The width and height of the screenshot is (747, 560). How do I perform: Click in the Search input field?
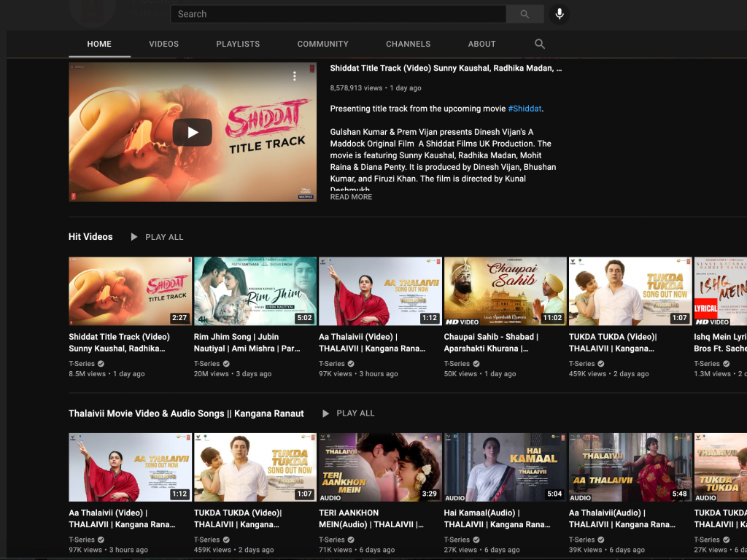click(338, 15)
